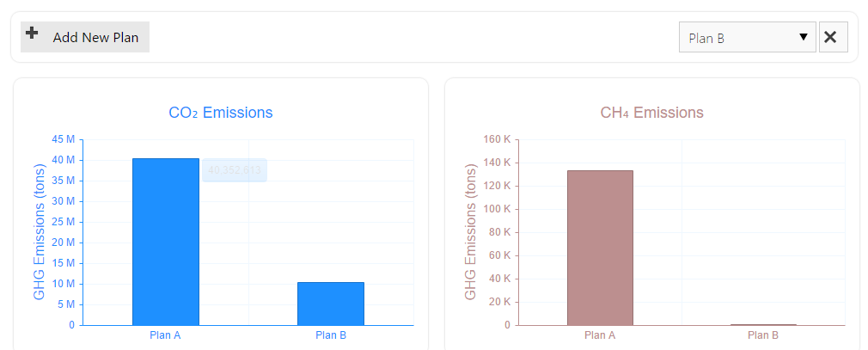Image resolution: width=868 pixels, height=350 pixels.
Task: Click the X icon to remove the plan
Action: point(833,37)
